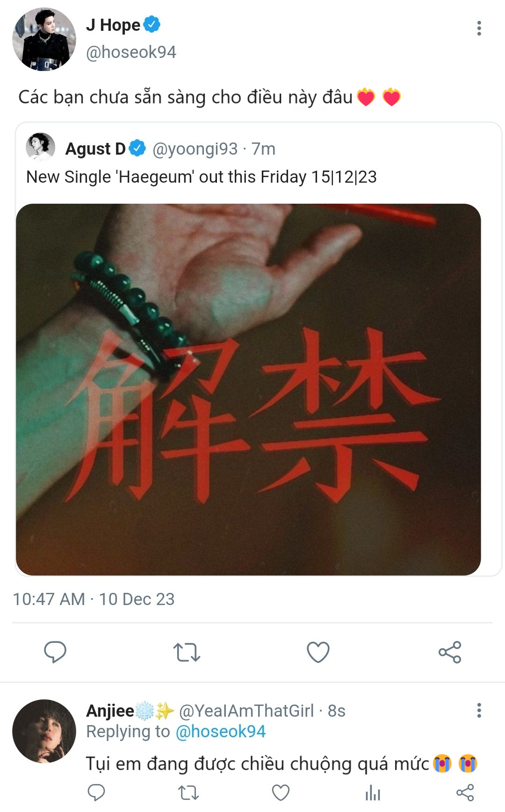Open the three-dot menu on J Hope's tweet

click(x=479, y=28)
